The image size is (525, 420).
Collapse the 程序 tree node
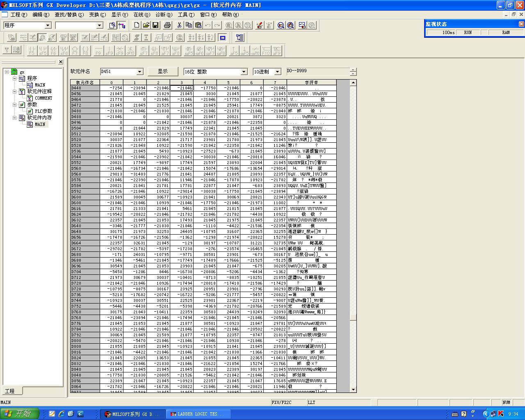(15, 78)
